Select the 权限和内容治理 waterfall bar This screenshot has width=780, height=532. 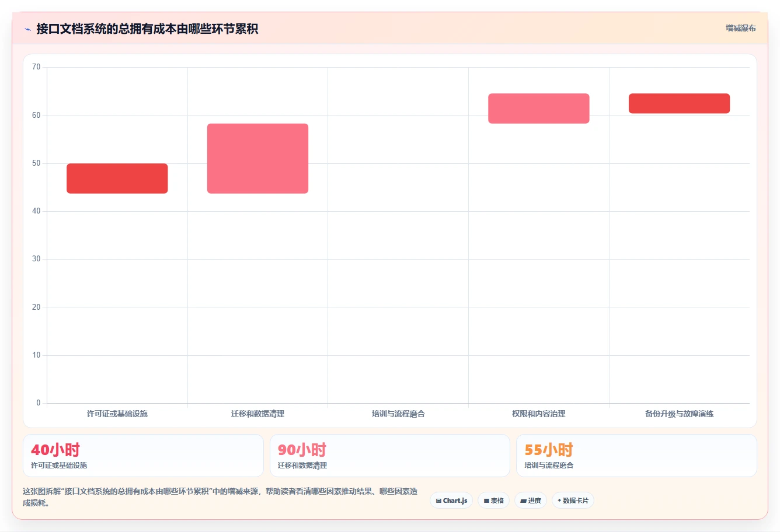[539, 108]
